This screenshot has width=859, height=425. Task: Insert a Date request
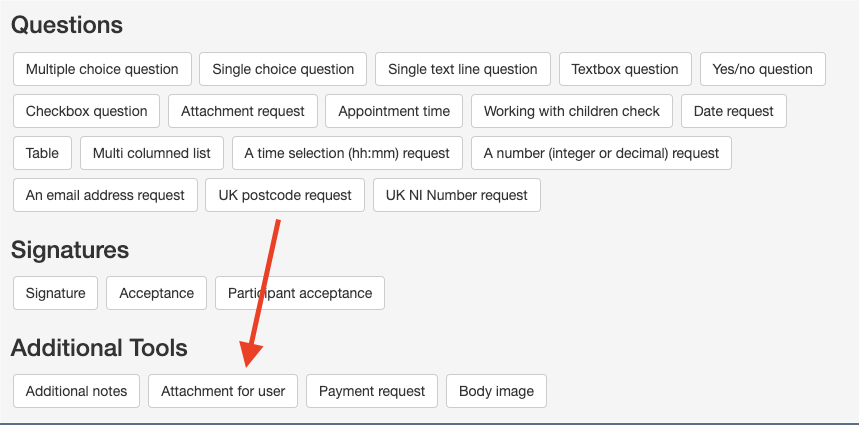(734, 111)
